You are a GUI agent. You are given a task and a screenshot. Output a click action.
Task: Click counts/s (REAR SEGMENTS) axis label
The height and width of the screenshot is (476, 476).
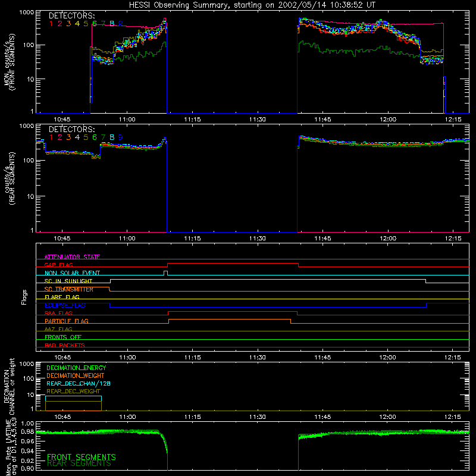[9, 178]
